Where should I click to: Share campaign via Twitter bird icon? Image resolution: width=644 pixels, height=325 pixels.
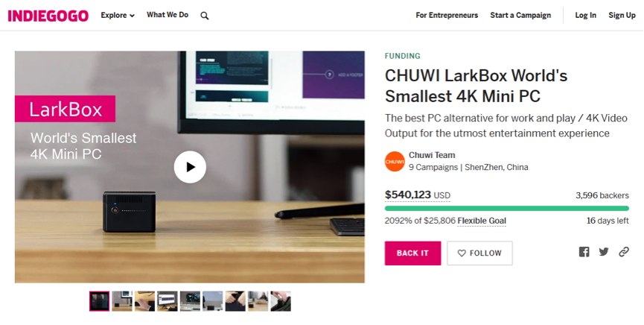[x=604, y=252]
